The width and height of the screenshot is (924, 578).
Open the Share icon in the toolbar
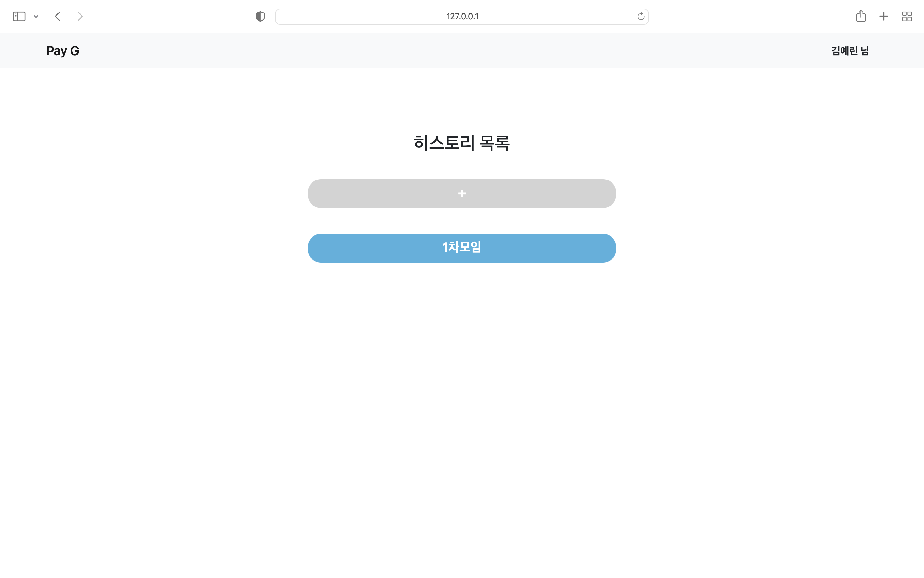[x=860, y=16]
